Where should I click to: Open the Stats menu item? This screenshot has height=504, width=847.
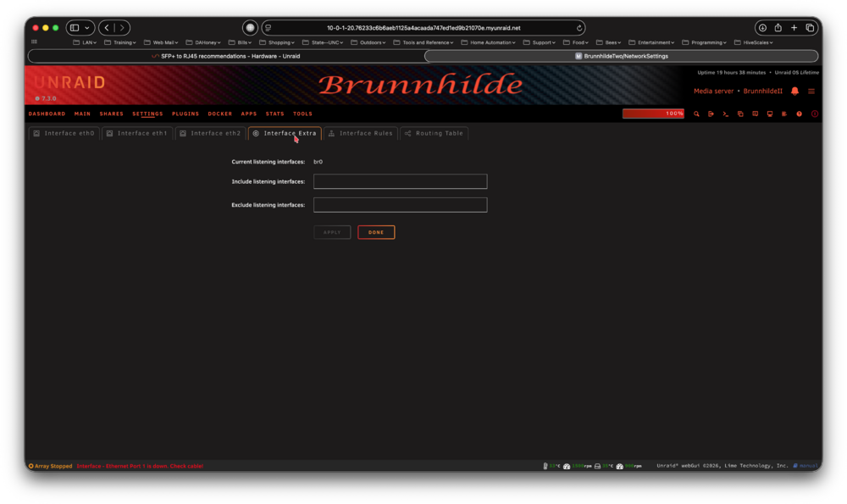click(x=275, y=114)
